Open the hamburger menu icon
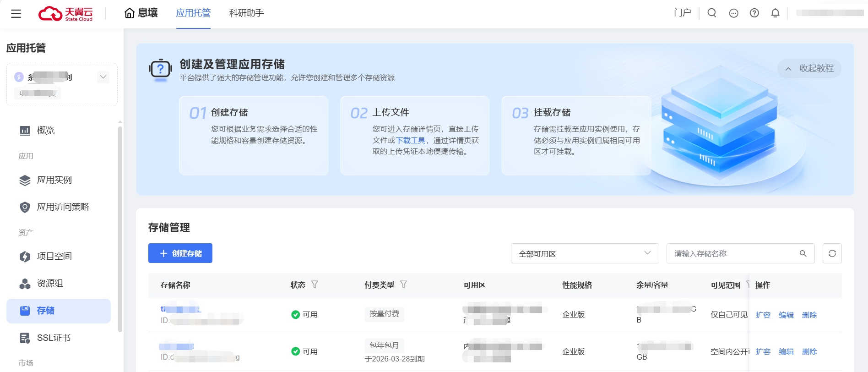The image size is (868, 372). pos(16,14)
